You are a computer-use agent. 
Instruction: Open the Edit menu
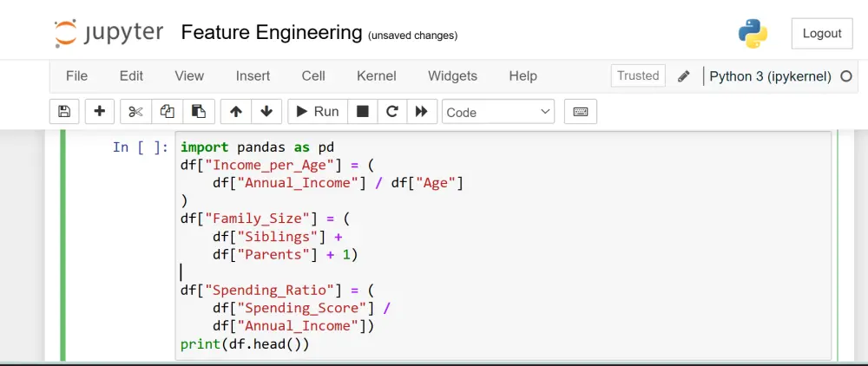[131, 75]
